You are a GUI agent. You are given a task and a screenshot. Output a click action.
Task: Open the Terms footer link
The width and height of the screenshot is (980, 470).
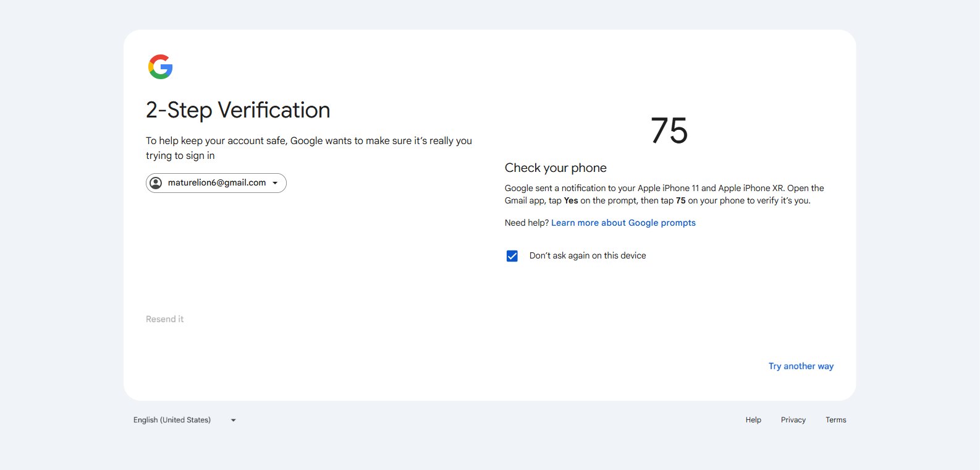pos(835,420)
